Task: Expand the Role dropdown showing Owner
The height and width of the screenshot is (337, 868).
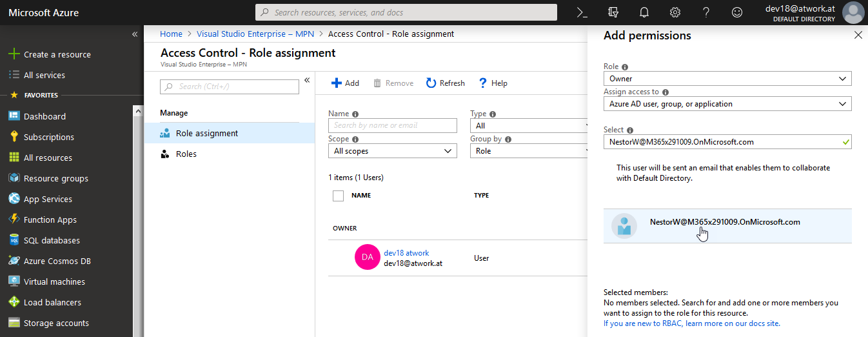Action: (x=727, y=79)
